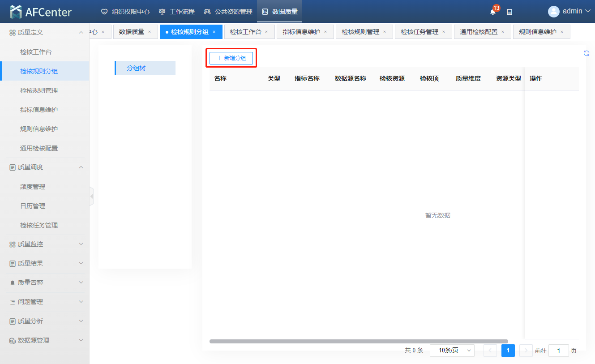This screenshot has height=364, width=595.
Task: Open the 10条/页 page size dropdown
Action: pos(452,351)
